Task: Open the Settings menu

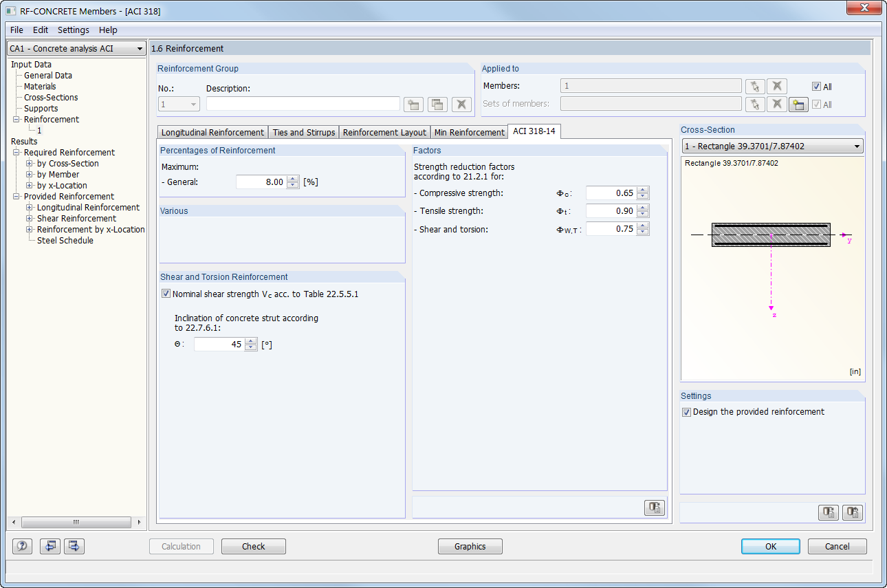Action: (74, 30)
